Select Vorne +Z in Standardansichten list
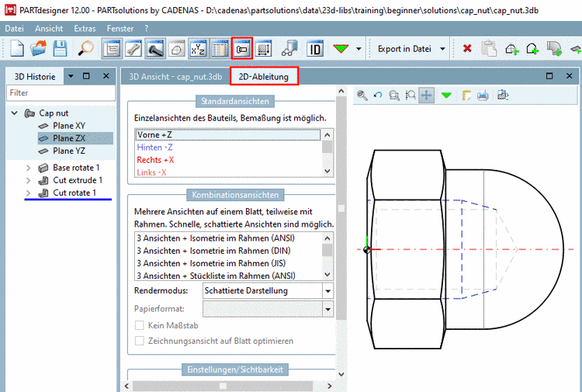The height and width of the screenshot is (392, 582). [x=154, y=134]
